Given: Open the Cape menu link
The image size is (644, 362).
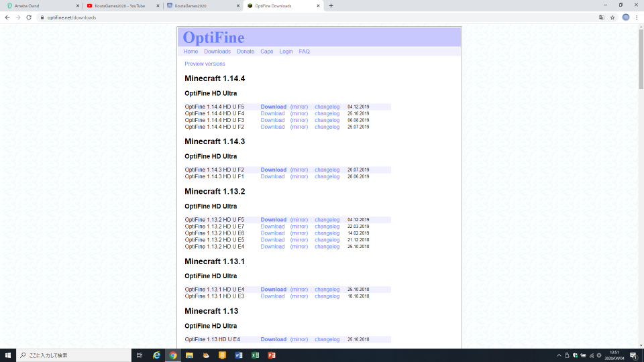Looking at the screenshot, I should (266, 52).
